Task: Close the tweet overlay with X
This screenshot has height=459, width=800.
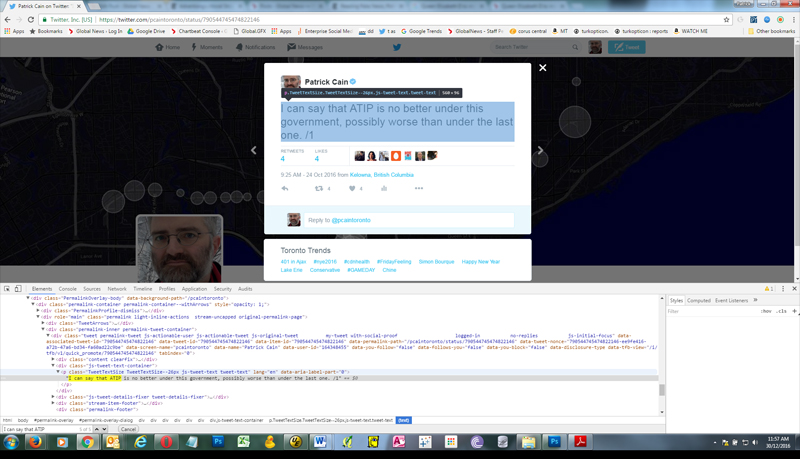Action: click(543, 67)
